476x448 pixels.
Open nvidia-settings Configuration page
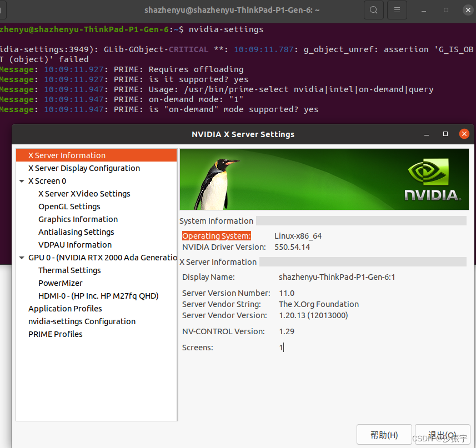pyautogui.click(x=82, y=321)
